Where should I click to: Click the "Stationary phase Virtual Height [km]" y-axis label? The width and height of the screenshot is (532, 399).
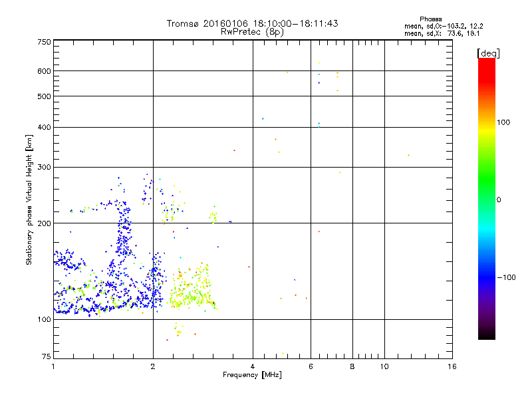(29, 200)
